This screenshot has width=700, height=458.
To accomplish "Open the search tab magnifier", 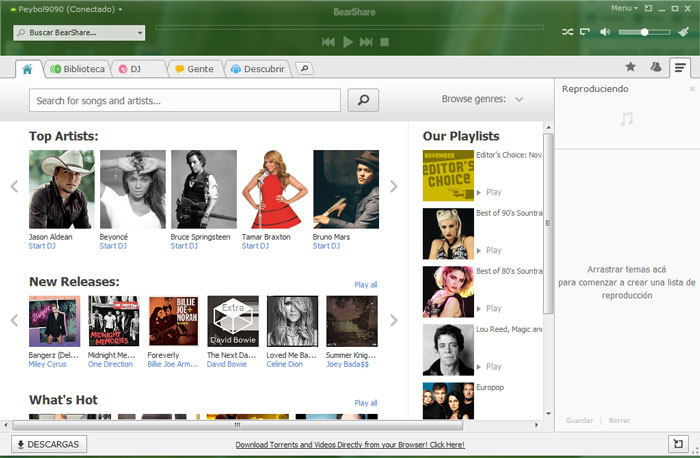I will coord(304,68).
